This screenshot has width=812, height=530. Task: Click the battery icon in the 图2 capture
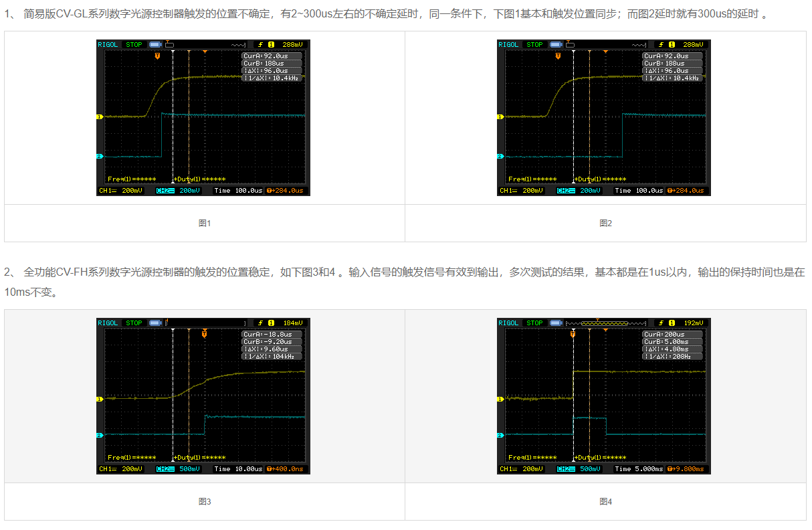pos(571,45)
